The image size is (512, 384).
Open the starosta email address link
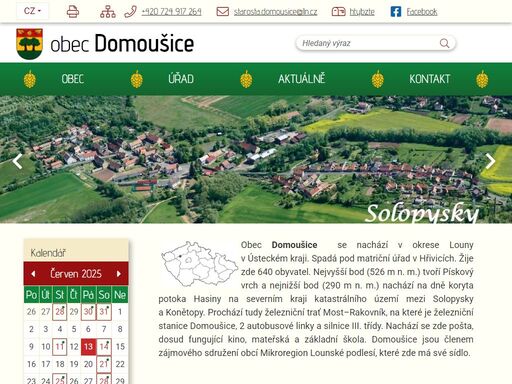(275, 12)
